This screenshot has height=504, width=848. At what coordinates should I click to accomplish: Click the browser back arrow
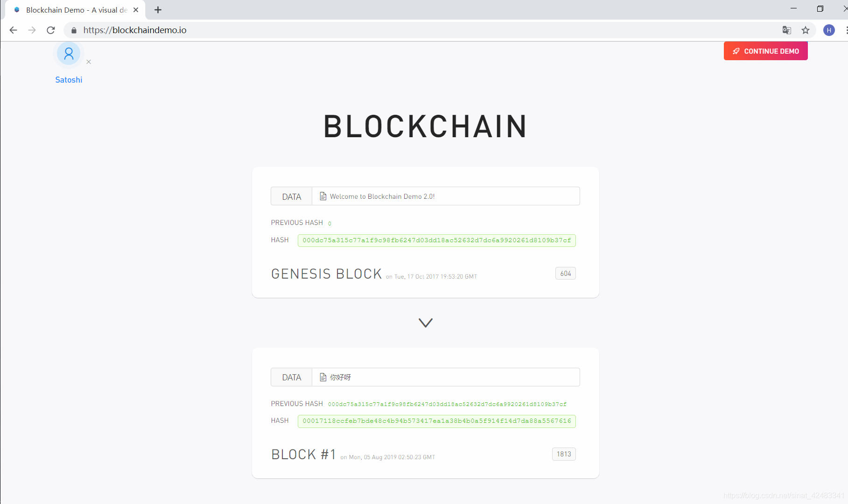(13, 30)
